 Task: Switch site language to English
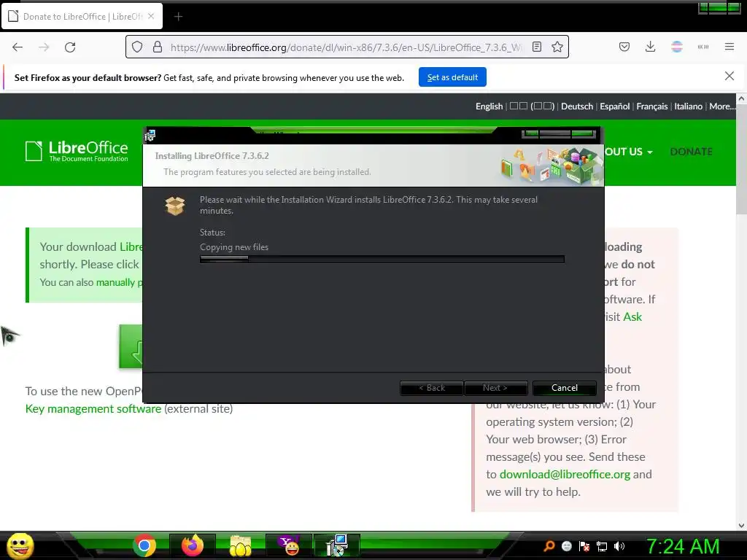(489, 106)
